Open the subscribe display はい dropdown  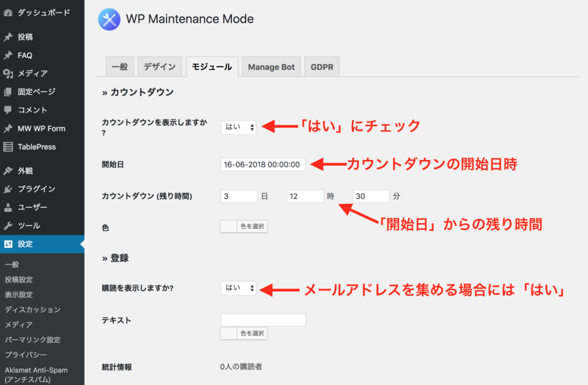[238, 288]
